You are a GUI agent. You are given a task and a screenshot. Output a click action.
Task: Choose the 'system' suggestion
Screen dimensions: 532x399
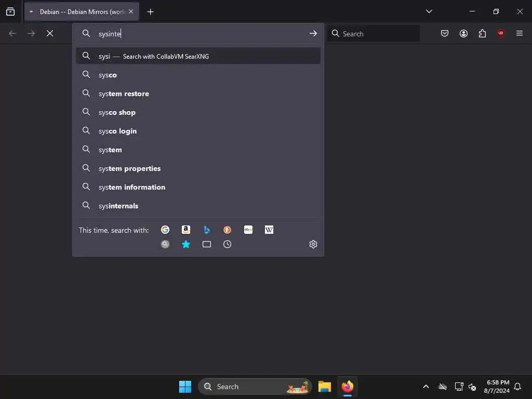tap(198, 150)
